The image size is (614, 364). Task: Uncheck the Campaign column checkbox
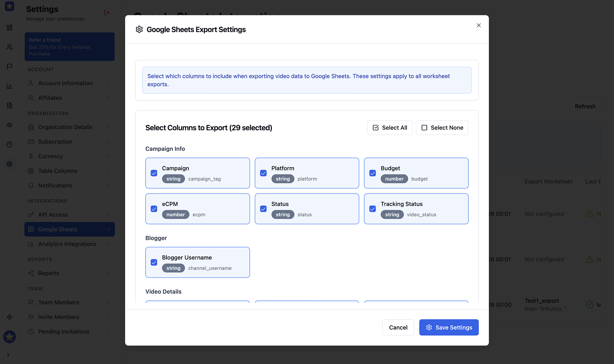pos(154,173)
